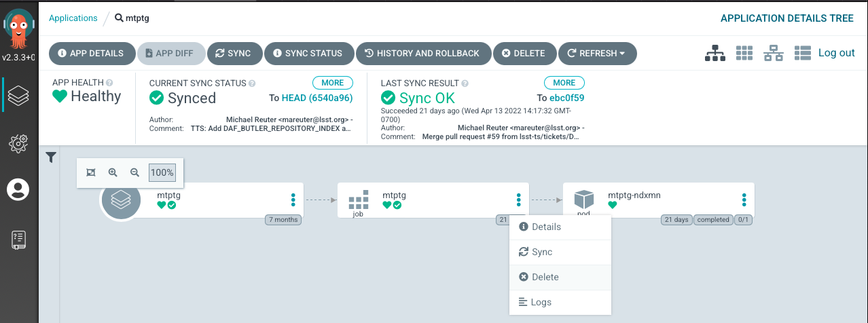Open the three-dot menu on mtptg application node
Screen dimensions: 868x323
pos(293,199)
